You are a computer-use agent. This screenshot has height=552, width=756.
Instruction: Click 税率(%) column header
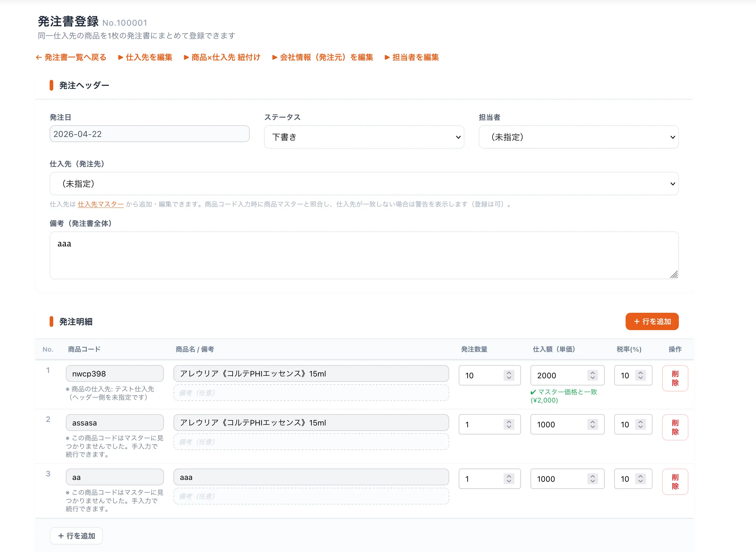(x=629, y=350)
